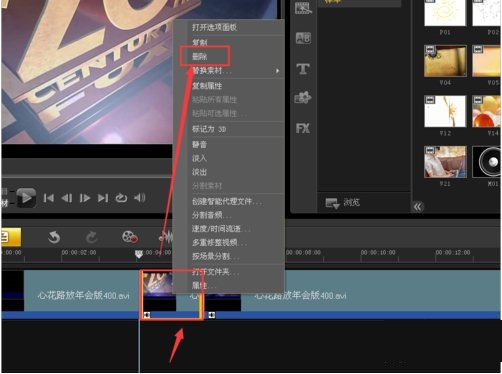Undo the last action in timeline toolbar

tap(54, 237)
